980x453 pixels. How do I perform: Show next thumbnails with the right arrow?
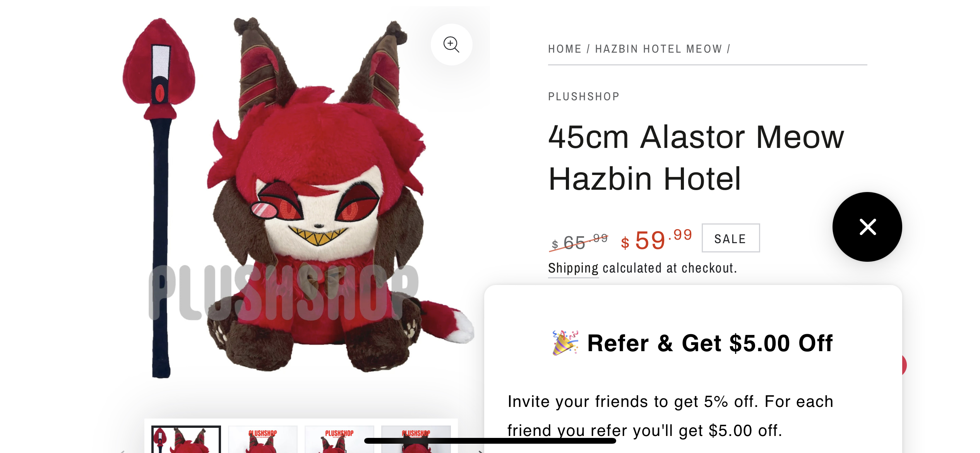point(480,451)
